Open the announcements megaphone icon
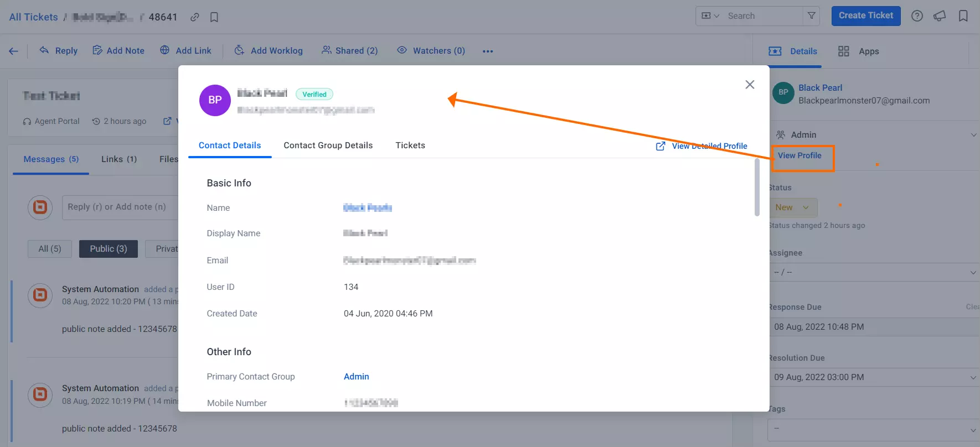This screenshot has height=447, width=980. coord(940,16)
